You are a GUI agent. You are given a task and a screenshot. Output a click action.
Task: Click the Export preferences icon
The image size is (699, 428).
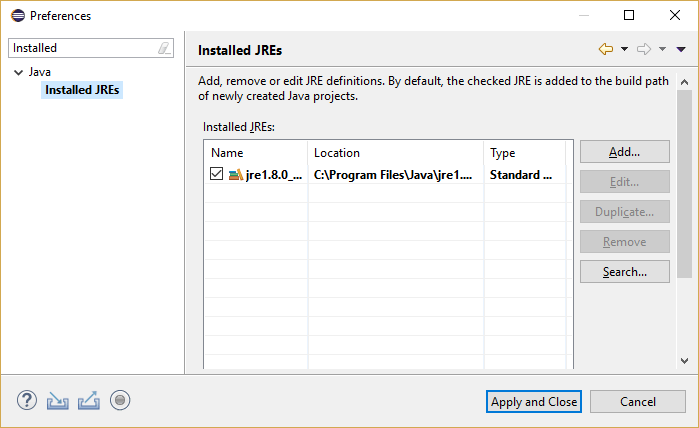89,400
